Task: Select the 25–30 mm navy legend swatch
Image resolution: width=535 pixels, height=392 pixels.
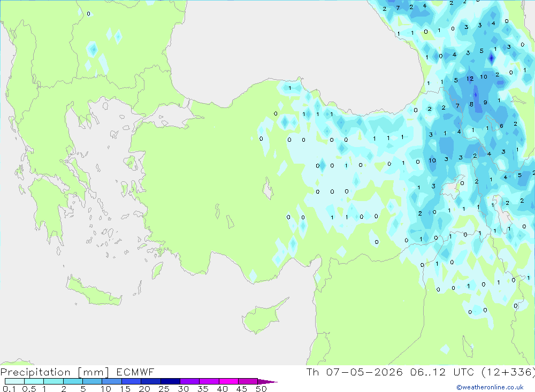Action: [x=170, y=381]
